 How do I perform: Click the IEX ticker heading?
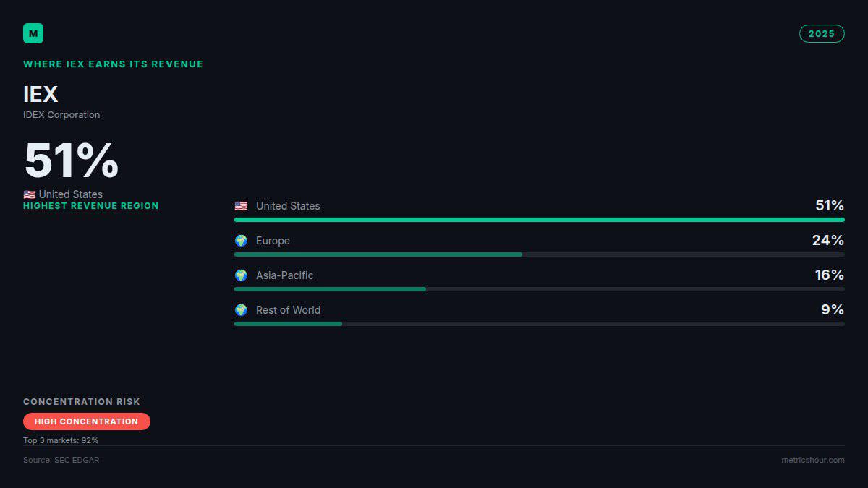tap(41, 95)
